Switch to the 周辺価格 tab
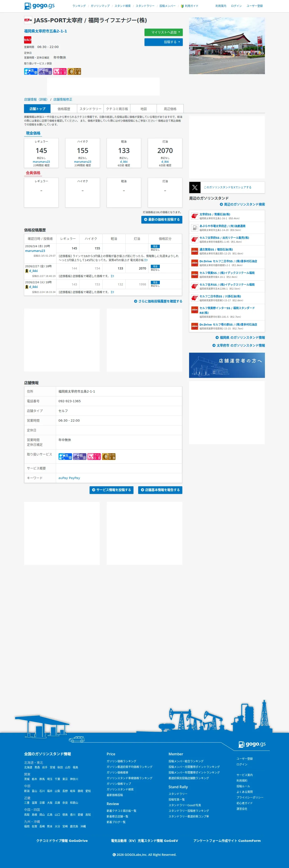Viewport: 289px width, 868px height. pyautogui.click(x=170, y=109)
